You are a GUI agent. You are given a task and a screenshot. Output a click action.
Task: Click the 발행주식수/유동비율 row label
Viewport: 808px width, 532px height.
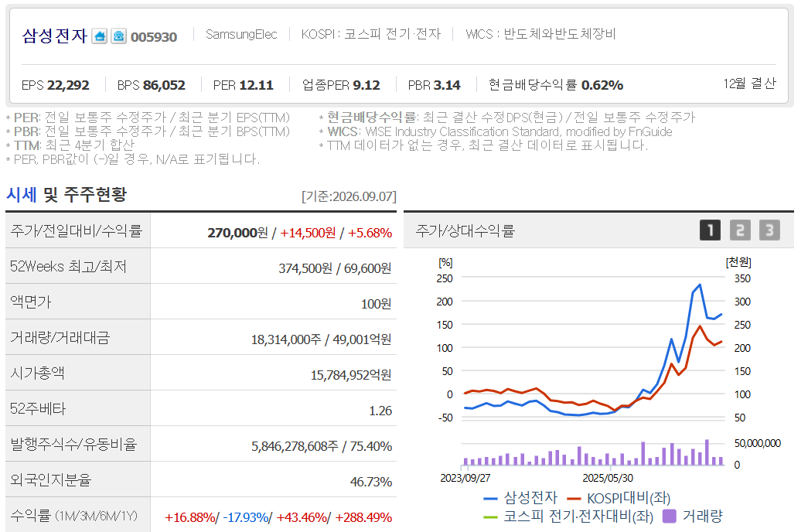point(73,444)
